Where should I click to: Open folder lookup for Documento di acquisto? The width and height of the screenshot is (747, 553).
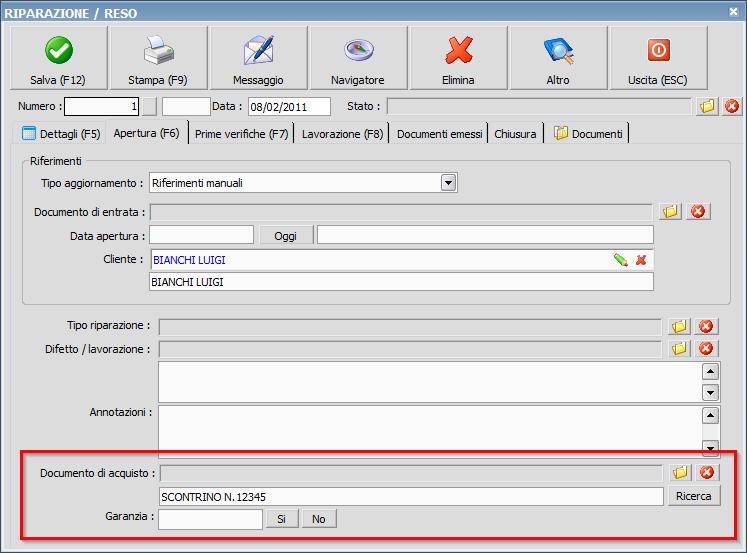(680, 473)
